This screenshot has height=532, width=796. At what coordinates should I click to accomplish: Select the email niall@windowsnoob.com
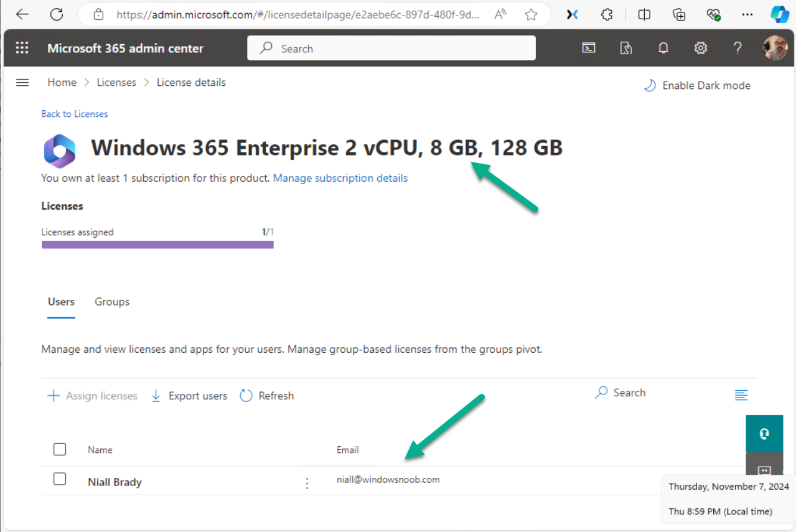tap(388, 479)
